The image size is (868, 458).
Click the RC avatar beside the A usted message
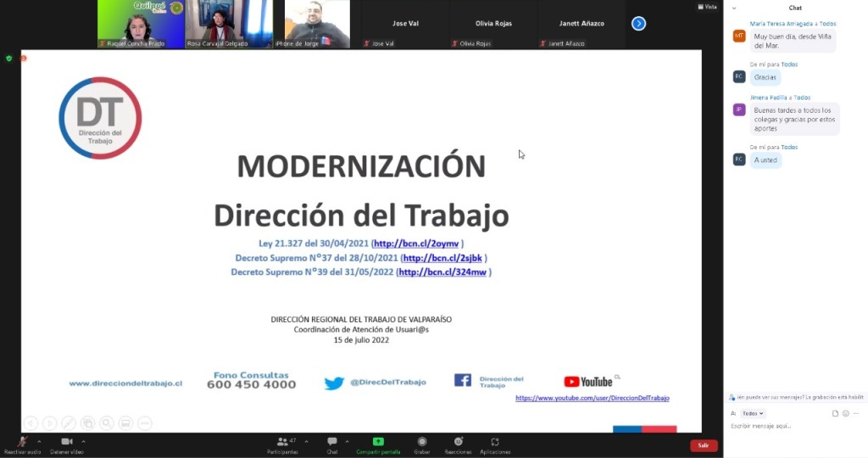click(739, 159)
